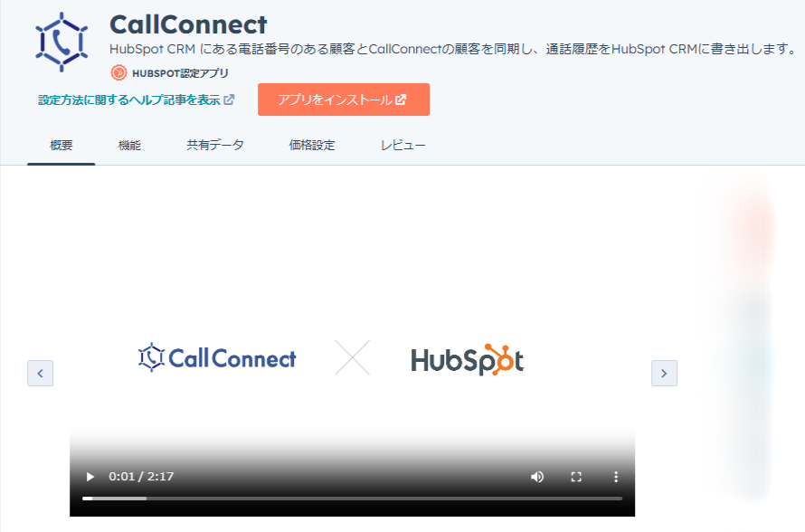Image resolution: width=805 pixels, height=532 pixels.
Task: Select the 概要 tab
Action: [x=62, y=146]
